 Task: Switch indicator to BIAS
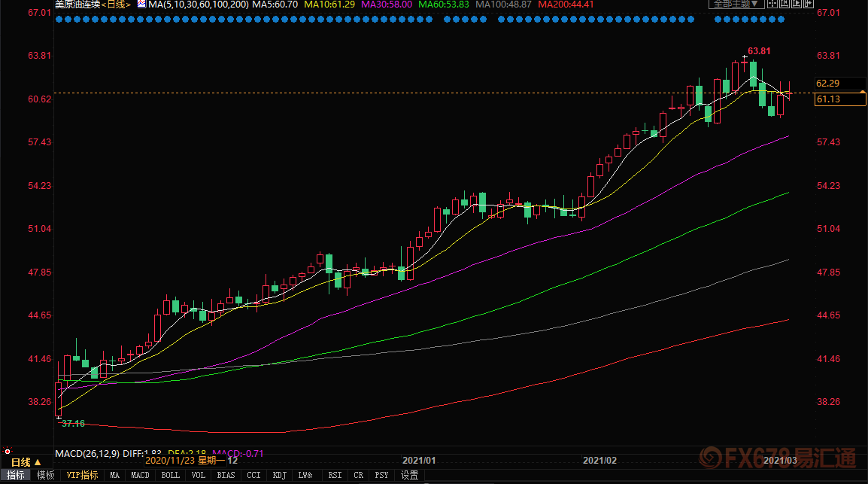tap(226, 475)
